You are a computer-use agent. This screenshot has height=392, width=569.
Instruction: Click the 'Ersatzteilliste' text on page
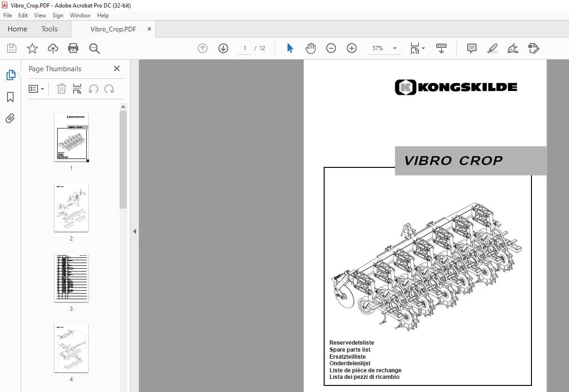348,357
